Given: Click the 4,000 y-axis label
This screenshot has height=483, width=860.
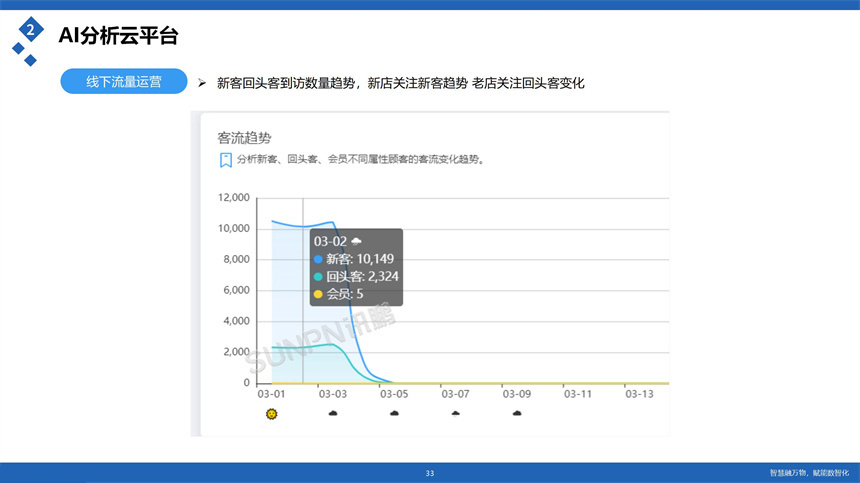Looking at the screenshot, I should click(x=236, y=321).
